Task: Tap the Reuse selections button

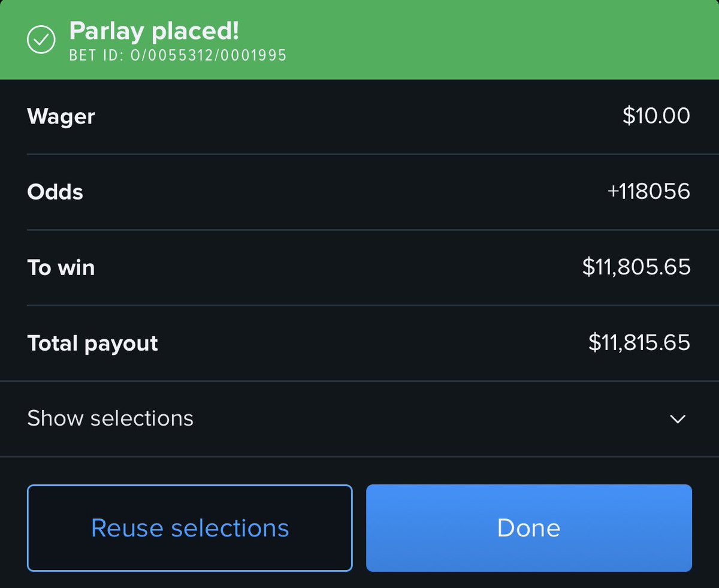Action: pos(189,528)
